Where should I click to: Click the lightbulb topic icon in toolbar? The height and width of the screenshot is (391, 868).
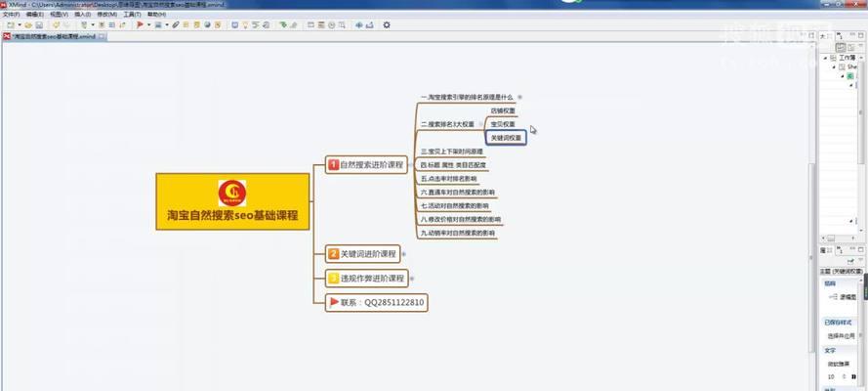click(84, 24)
